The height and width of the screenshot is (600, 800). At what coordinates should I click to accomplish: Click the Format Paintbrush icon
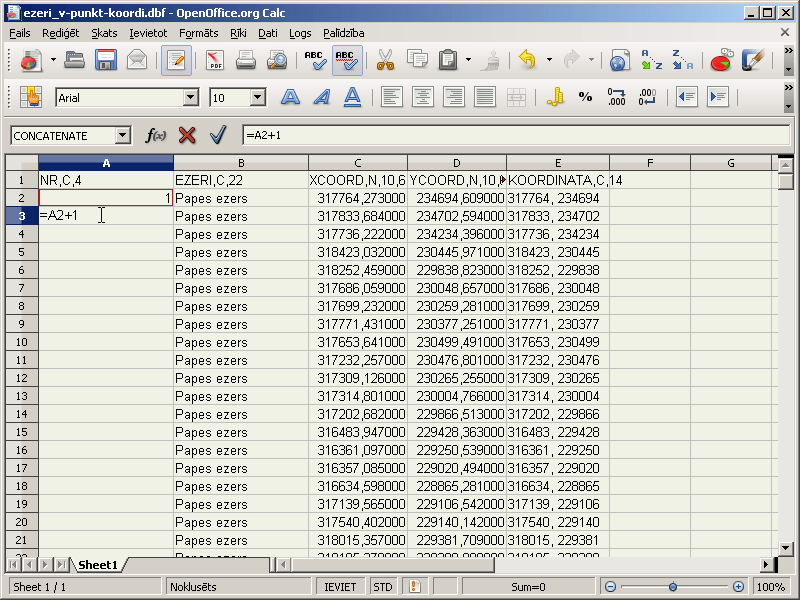click(x=492, y=60)
